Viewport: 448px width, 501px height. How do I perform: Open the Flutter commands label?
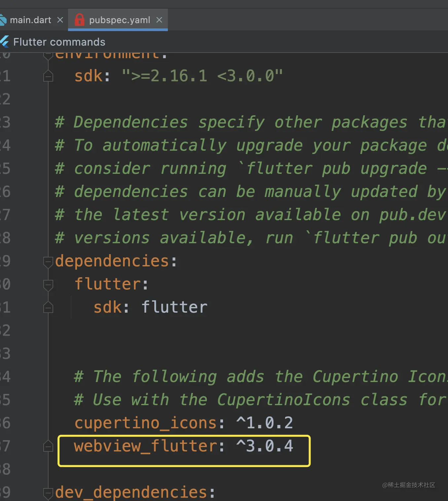[x=59, y=42]
